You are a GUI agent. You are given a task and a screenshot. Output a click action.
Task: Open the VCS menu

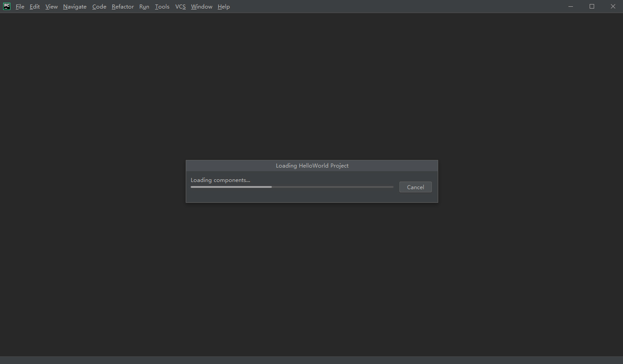(180, 7)
